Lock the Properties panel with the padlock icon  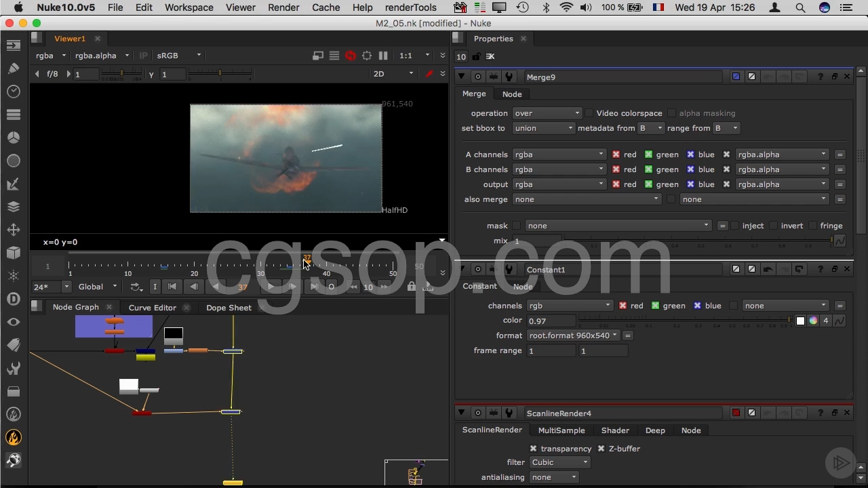coord(476,57)
